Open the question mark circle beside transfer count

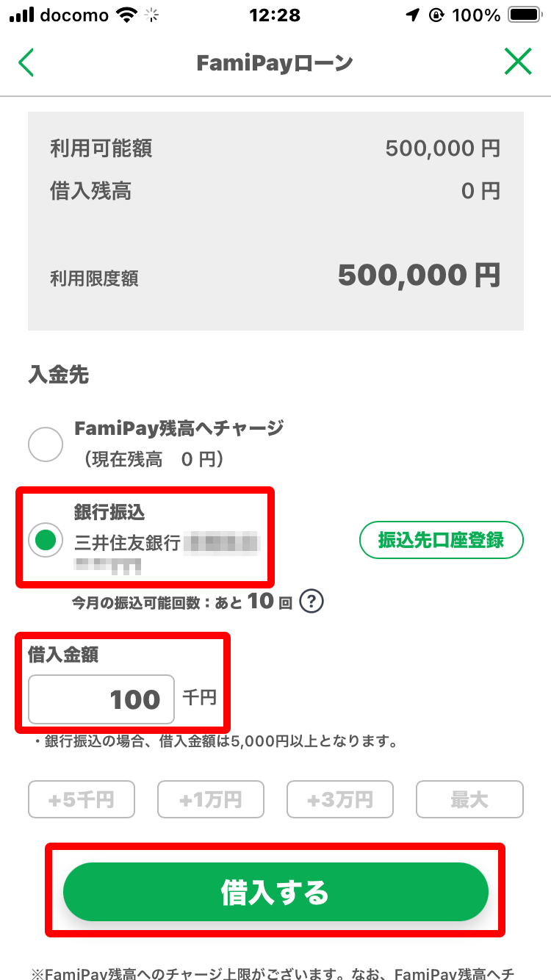311,601
